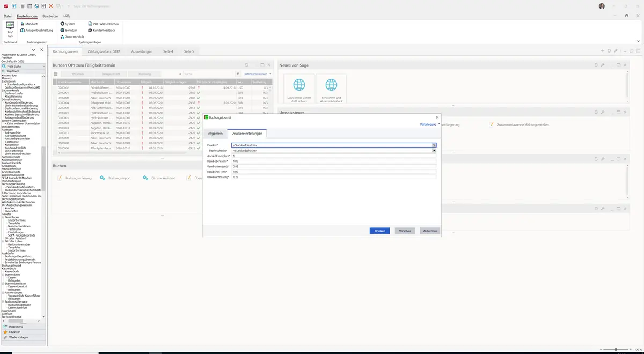Image resolution: width=644 pixels, height=354 pixels.
Task: Click the Anzahl Exemplare field
Action: 334,156
